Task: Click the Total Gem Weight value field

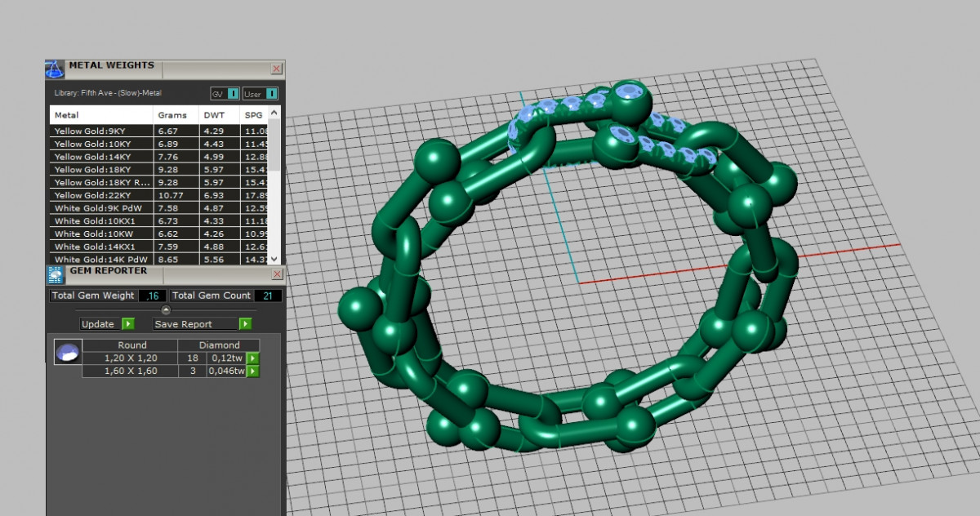Action: click(x=152, y=296)
